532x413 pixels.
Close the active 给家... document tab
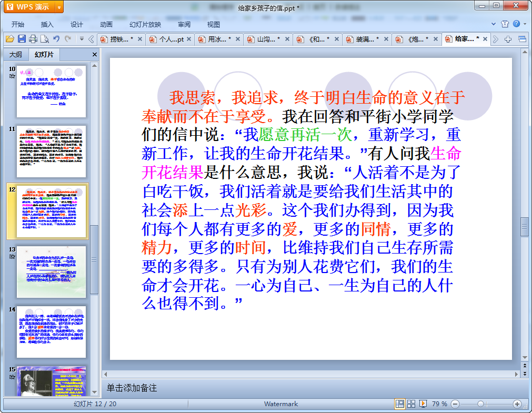click(x=485, y=39)
